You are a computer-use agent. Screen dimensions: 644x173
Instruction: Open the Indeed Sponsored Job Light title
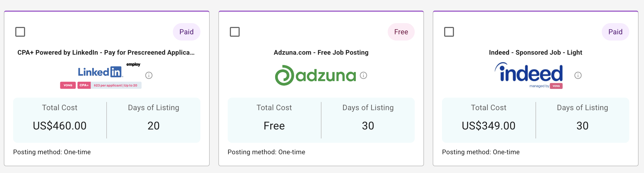535,52
